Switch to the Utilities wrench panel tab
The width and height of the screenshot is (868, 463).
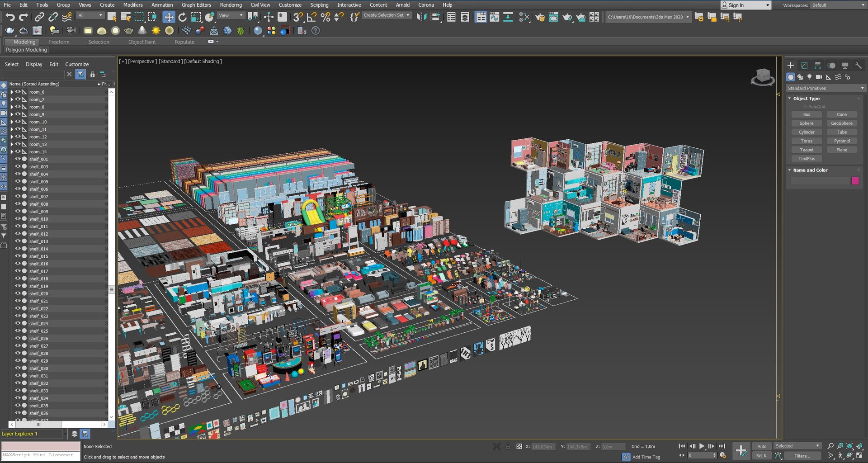point(859,66)
